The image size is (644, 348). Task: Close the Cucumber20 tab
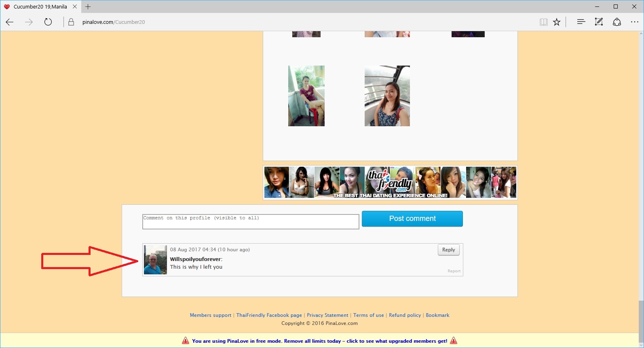tap(75, 6)
